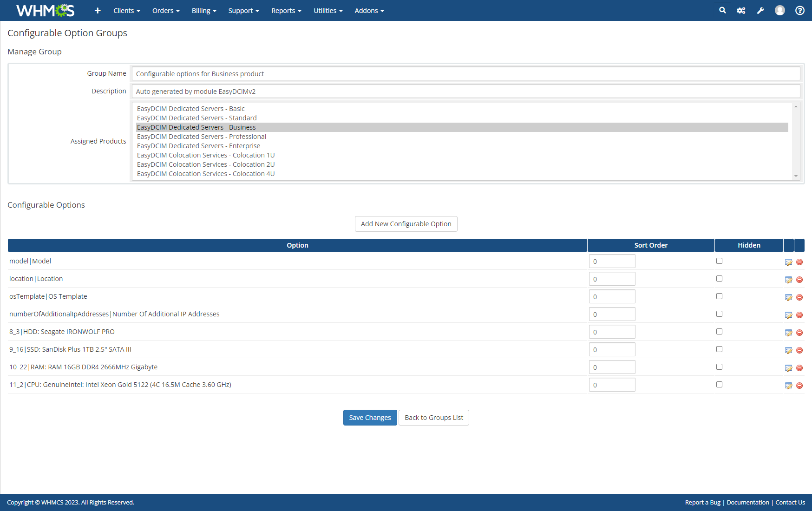Viewport: 812px width, 511px height.
Task: Delete the RAM 16GB DDR4 option
Action: (799, 368)
